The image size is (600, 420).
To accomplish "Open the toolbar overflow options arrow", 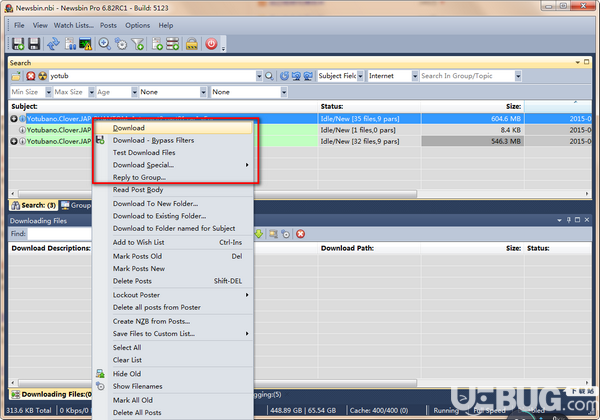I will (223, 49).
